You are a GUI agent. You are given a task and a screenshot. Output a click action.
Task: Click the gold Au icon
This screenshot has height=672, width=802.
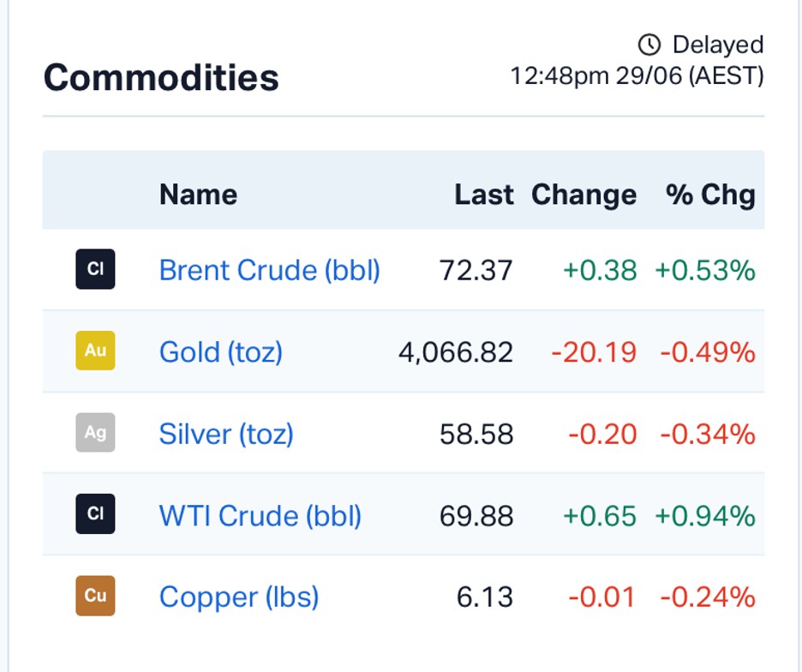coord(96,351)
